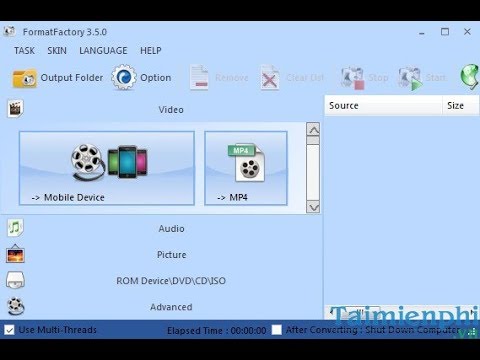Open the SKIN menu
The width and height of the screenshot is (480, 360).
[57, 51]
